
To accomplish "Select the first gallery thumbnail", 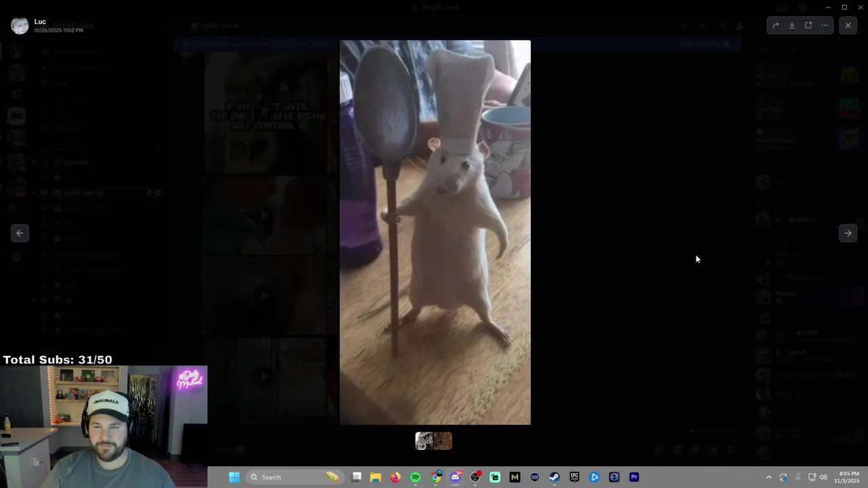I will [425, 441].
